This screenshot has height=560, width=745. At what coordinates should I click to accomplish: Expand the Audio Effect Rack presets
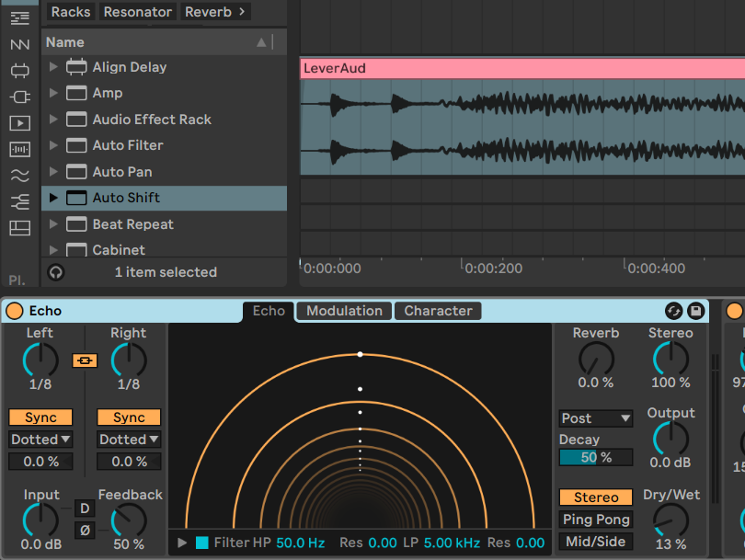[x=53, y=120]
